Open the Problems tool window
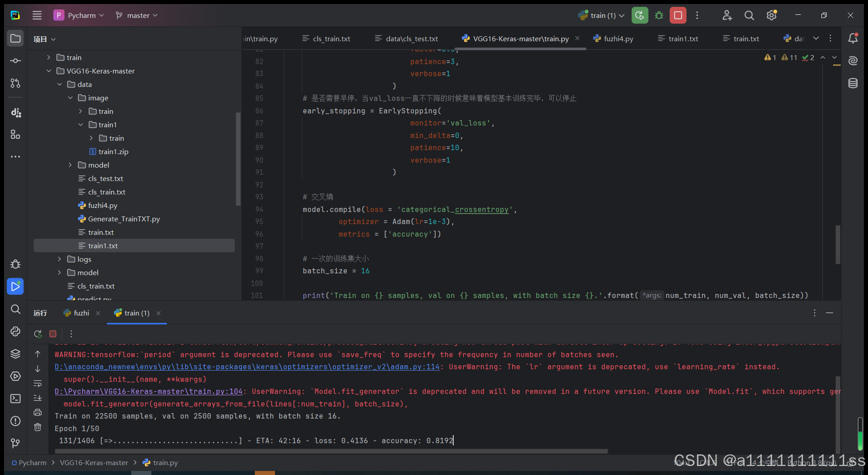This screenshot has width=868, height=475. tap(15, 421)
